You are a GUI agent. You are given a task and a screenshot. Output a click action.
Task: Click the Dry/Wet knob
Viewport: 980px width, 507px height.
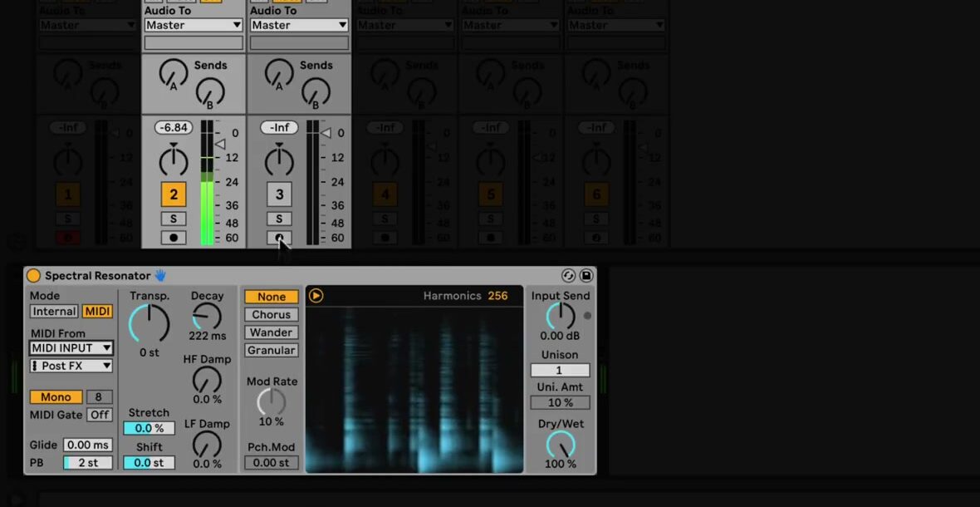point(561,445)
